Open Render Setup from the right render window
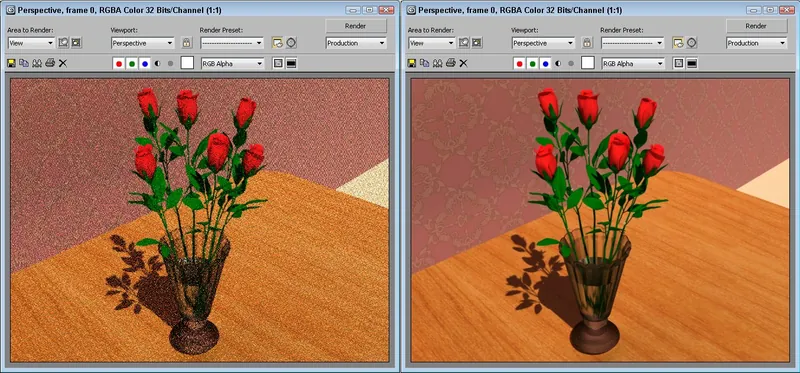This screenshot has height=373, width=800. pyautogui.click(x=678, y=43)
